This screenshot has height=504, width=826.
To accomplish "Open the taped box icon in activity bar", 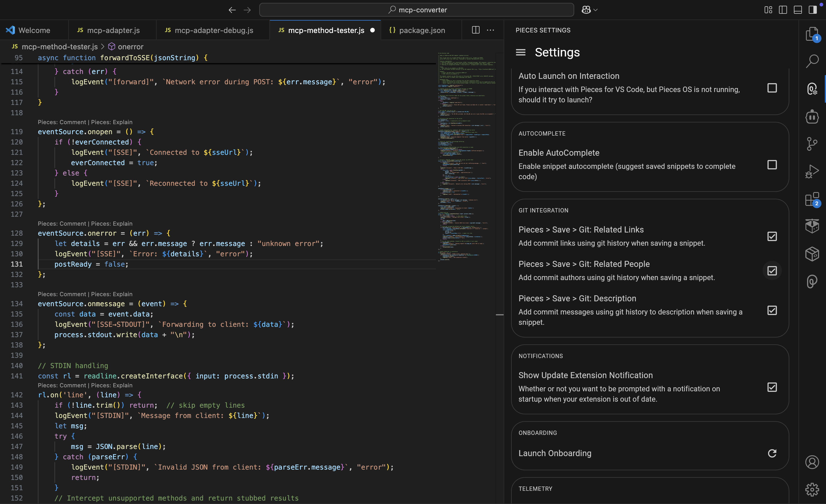I will pyautogui.click(x=812, y=226).
